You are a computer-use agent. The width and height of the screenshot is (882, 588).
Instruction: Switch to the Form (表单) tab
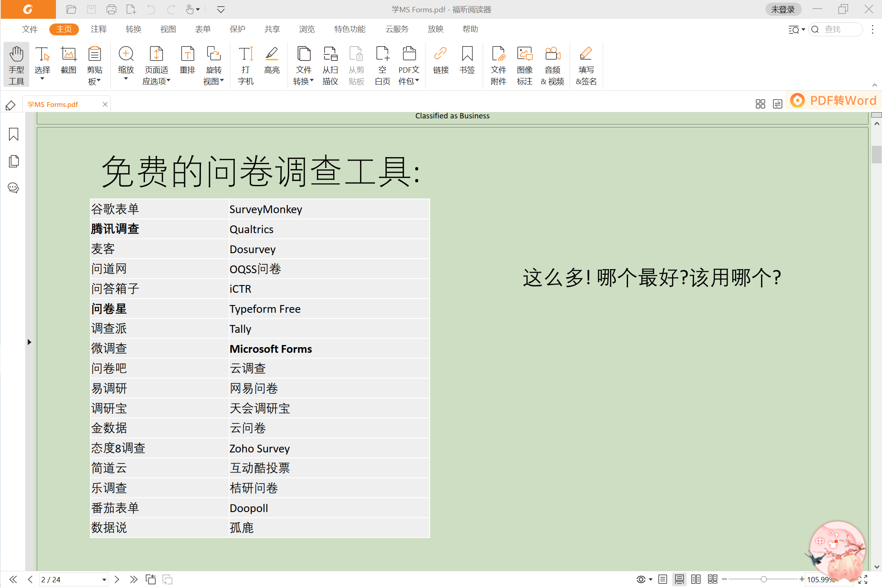click(x=203, y=29)
